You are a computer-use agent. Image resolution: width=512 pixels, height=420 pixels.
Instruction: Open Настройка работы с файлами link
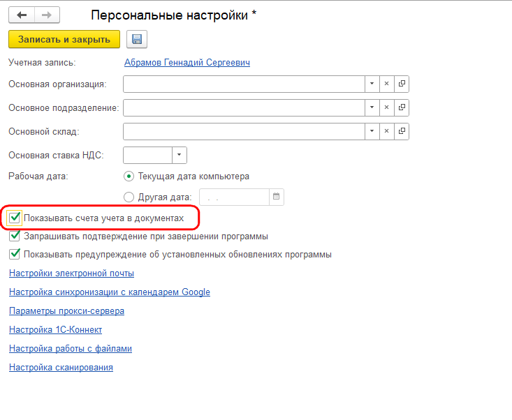click(x=71, y=349)
